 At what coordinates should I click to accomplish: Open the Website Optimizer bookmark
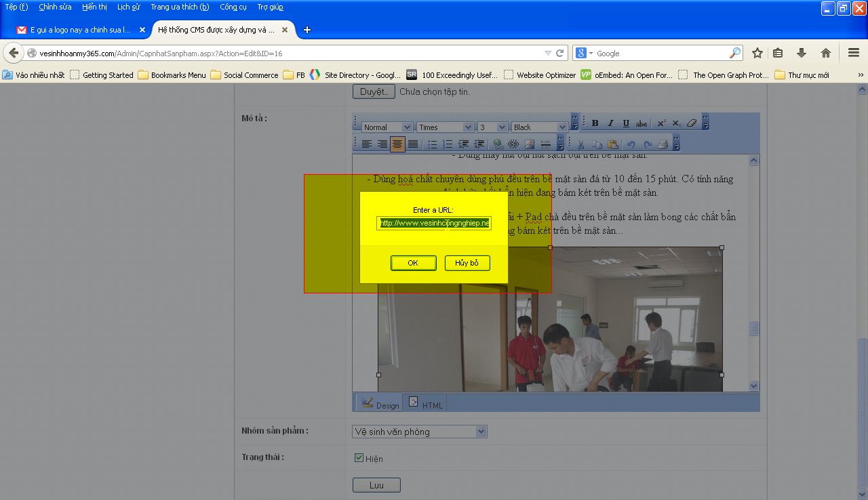pos(540,75)
